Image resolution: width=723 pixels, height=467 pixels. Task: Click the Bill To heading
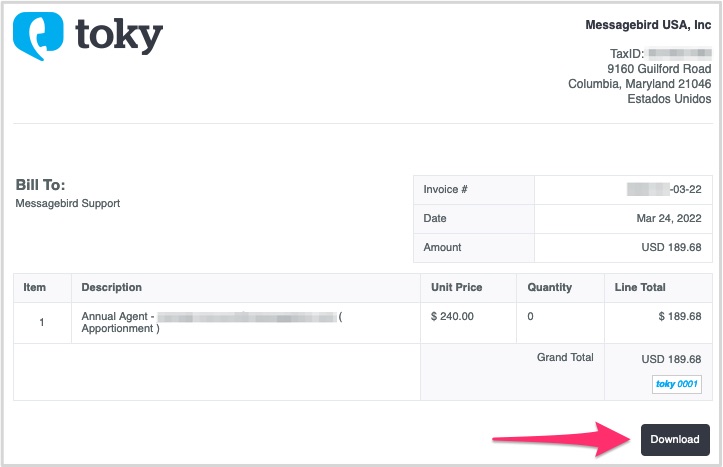click(41, 185)
